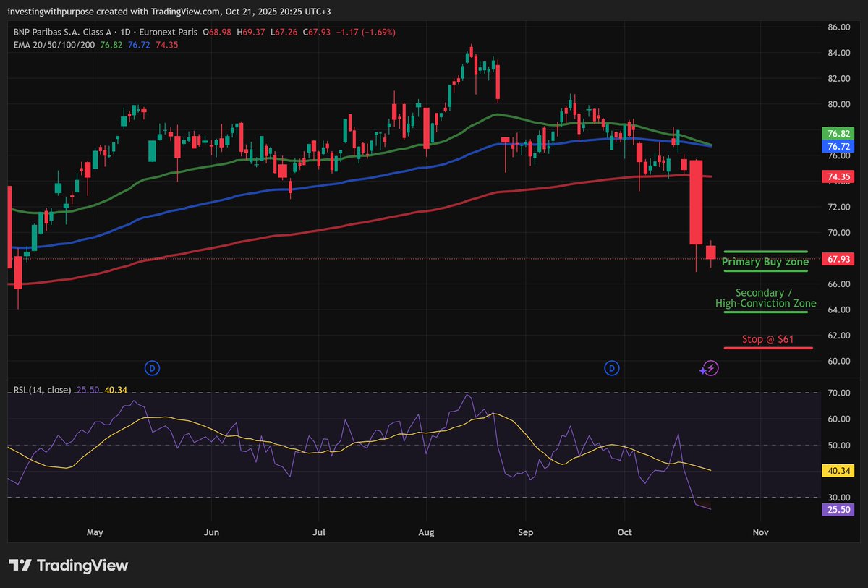Click the upper green line of Primary Buy zone
Screen dimensions: 868x588
click(x=765, y=252)
